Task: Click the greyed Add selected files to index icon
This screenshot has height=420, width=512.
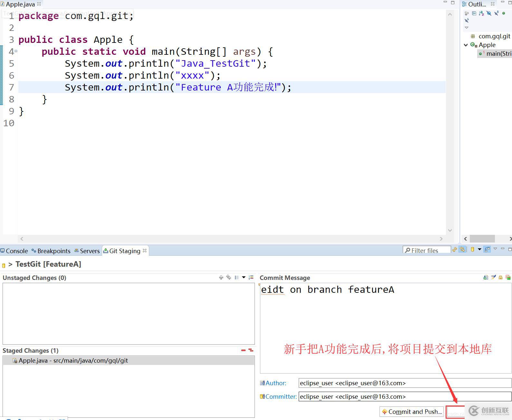Action: [x=221, y=277]
